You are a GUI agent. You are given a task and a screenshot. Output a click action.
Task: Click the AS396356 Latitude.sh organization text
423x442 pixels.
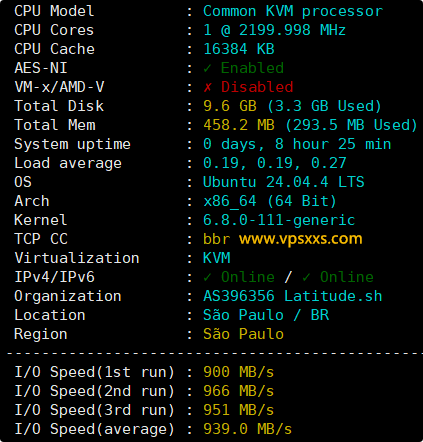coord(293,296)
